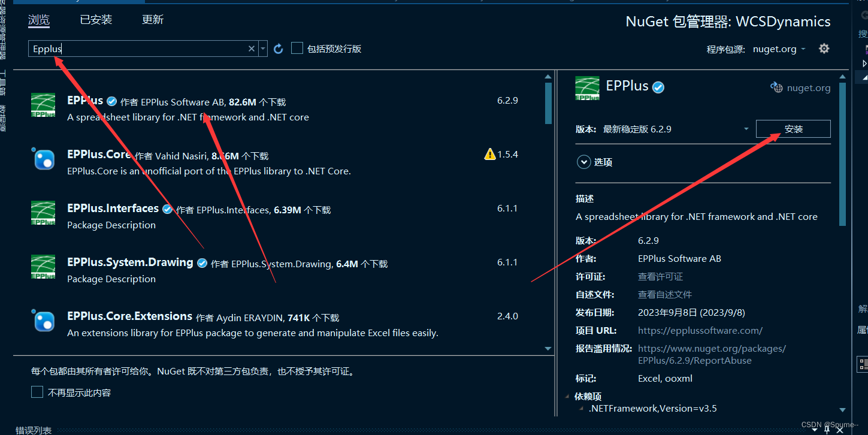This screenshot has height=435, width=868.
Task: Click version 6.2.9 in the EPPlus row
Action: pyautogui.click(x=507, y=101)
